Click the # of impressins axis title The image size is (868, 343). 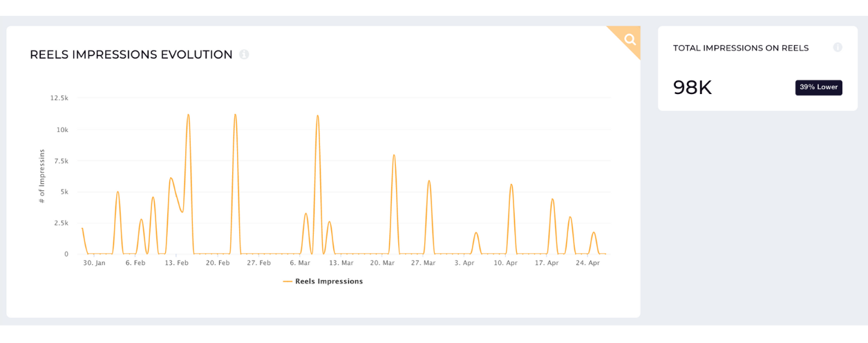coord(41,176)
